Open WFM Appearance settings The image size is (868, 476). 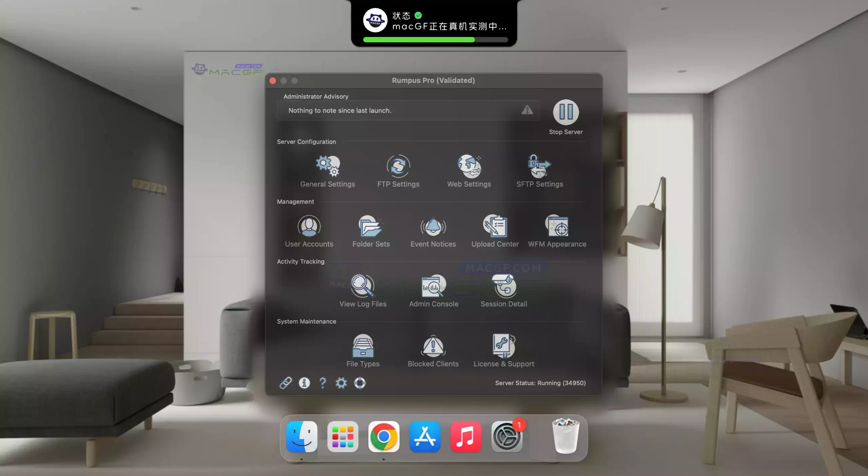557,226
